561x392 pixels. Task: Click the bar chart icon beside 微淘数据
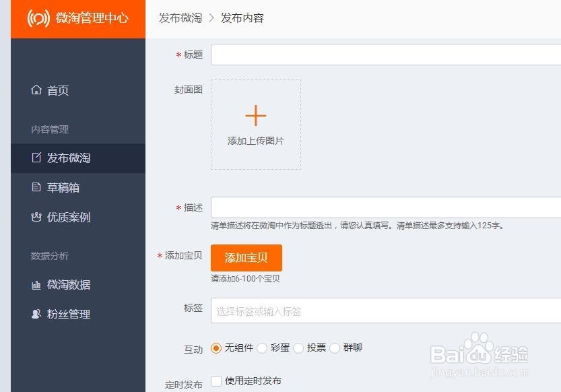[x=36, y=285]
